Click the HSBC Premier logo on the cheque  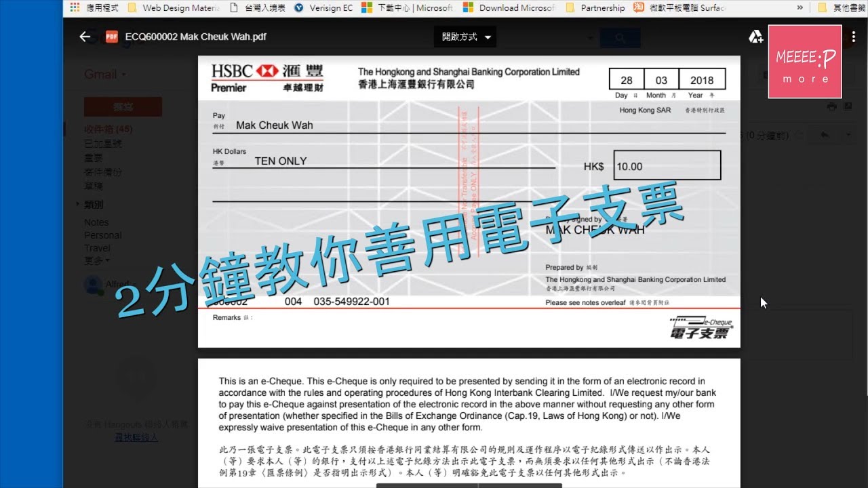click(267, 78)
